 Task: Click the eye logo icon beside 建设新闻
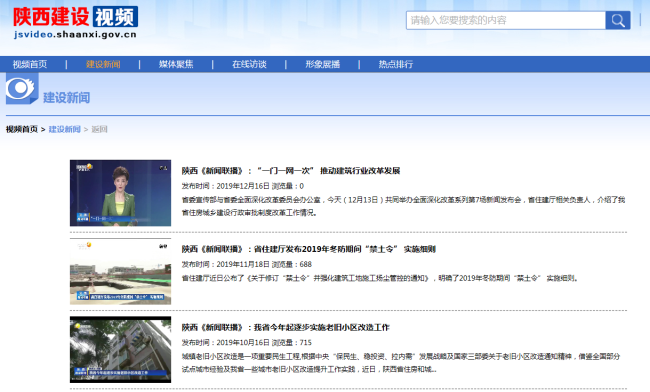click(x=22, y=89)
